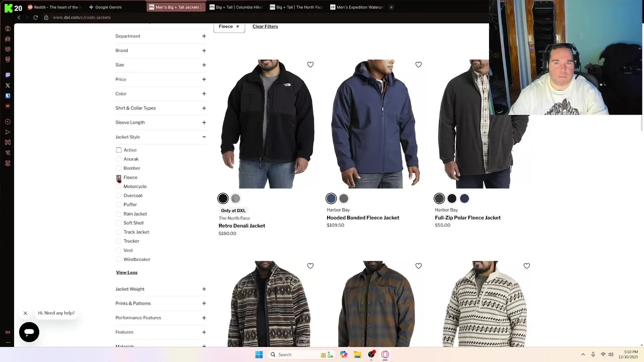
Task: Switch to the Columbia Hike tab
Action: coord(235,7)
